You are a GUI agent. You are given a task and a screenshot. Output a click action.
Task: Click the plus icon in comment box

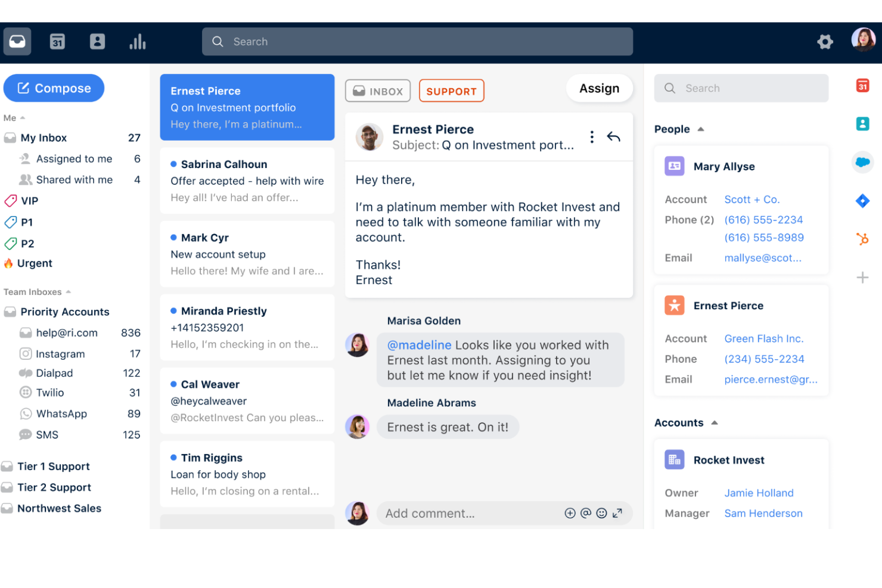point(570,513)
